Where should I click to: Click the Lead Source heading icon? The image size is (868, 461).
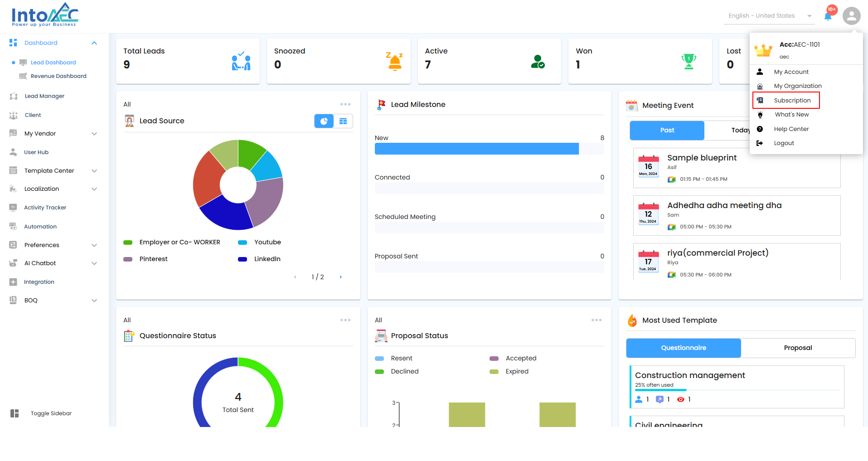point(130,121)
